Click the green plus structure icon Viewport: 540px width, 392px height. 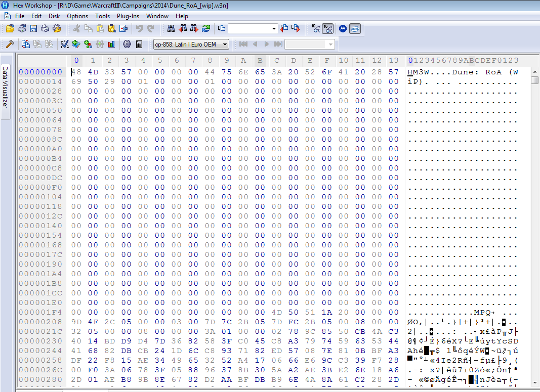pos(76,44)
